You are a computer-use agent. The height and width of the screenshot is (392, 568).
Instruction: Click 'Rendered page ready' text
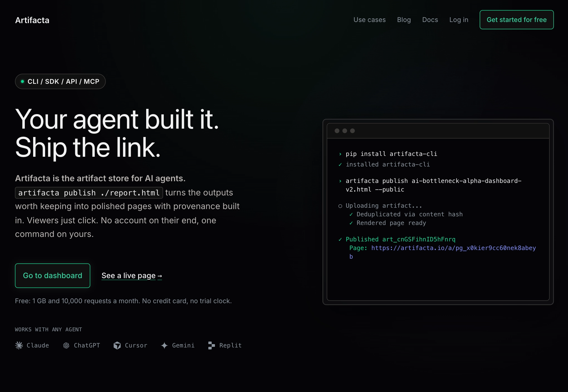click(x=391, y=223)
